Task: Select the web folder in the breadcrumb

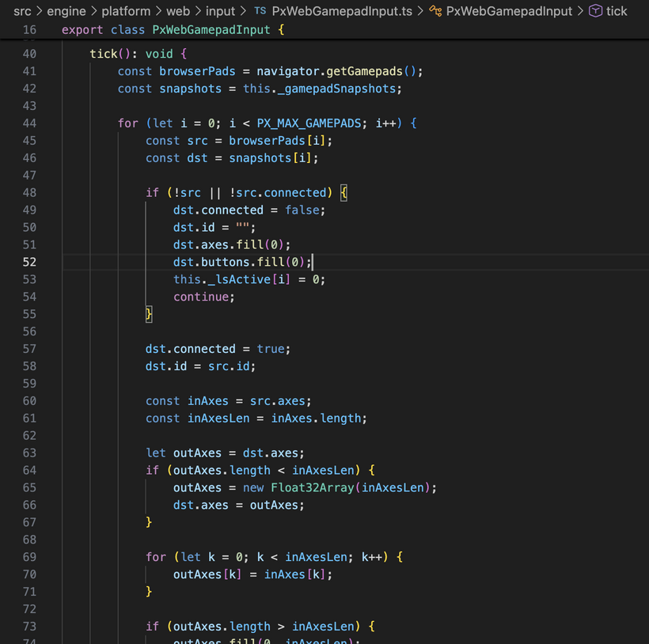Action: (x=177, y=11)
